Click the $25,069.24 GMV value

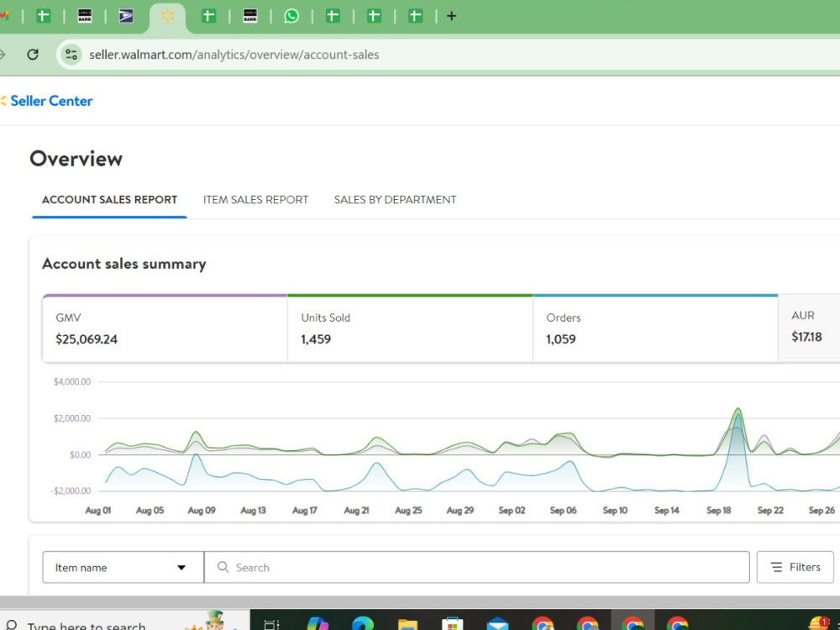coord(87,339)
